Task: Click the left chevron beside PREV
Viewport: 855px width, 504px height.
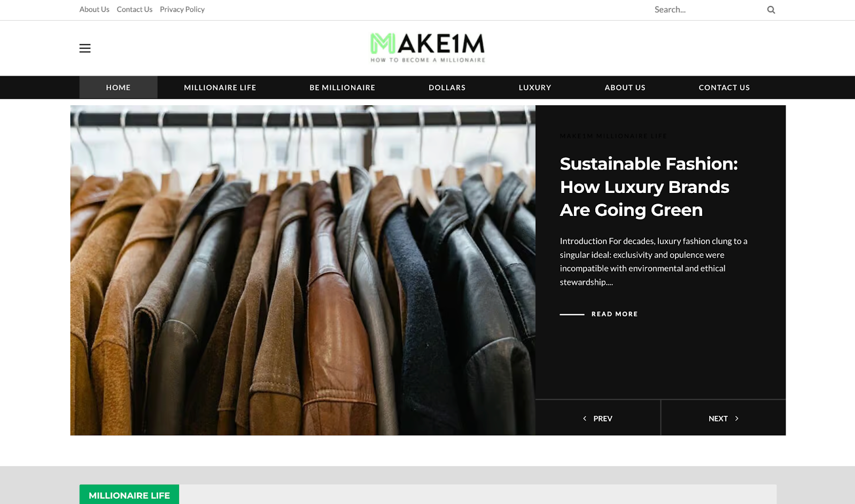Action: (x=585, y=418)
